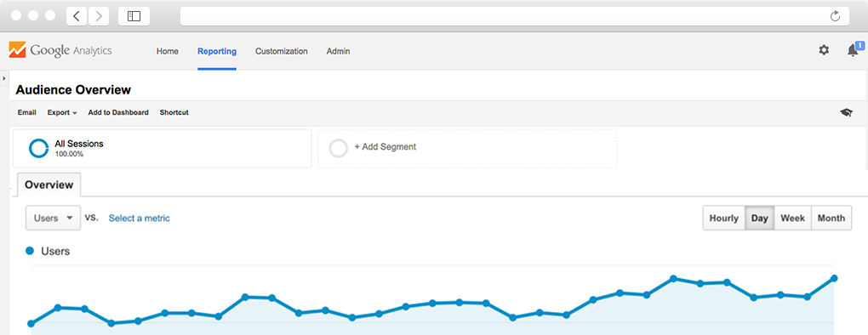Switch graph to Month view
The image size is (868, 335).
tap(831, 218)
